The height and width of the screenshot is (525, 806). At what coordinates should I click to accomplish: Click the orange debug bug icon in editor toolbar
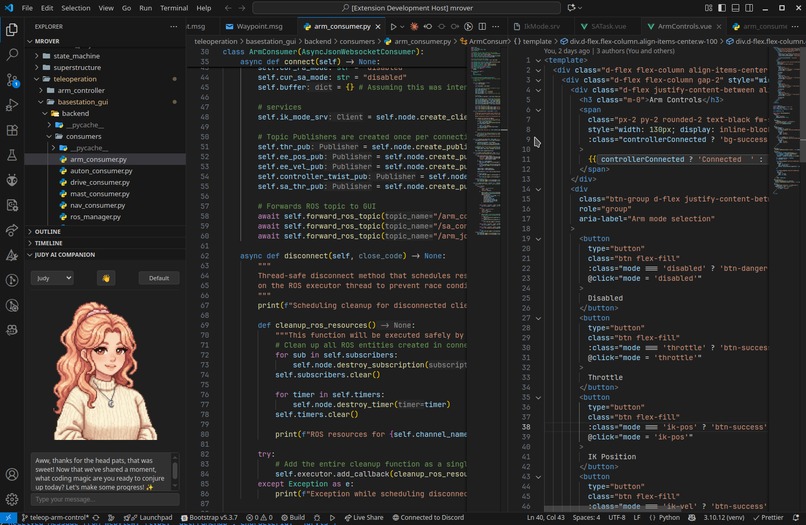pyautogui.click(x=414, y=26)
